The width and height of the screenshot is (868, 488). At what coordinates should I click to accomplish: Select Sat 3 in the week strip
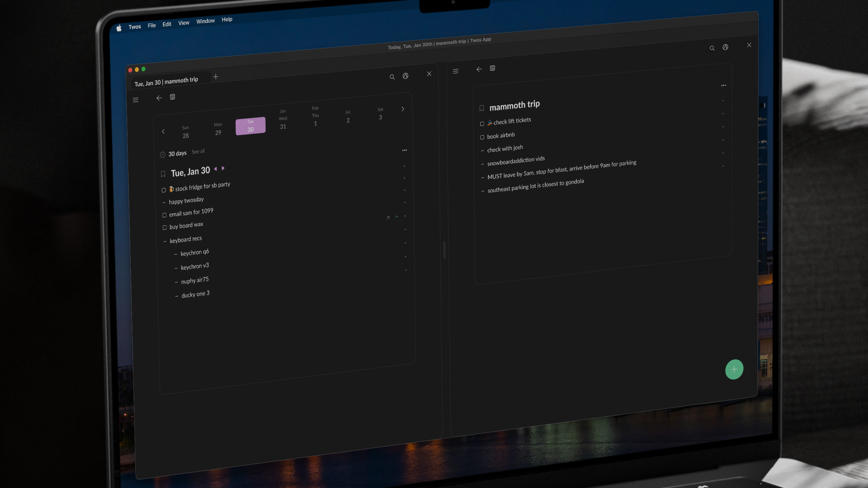380,114
